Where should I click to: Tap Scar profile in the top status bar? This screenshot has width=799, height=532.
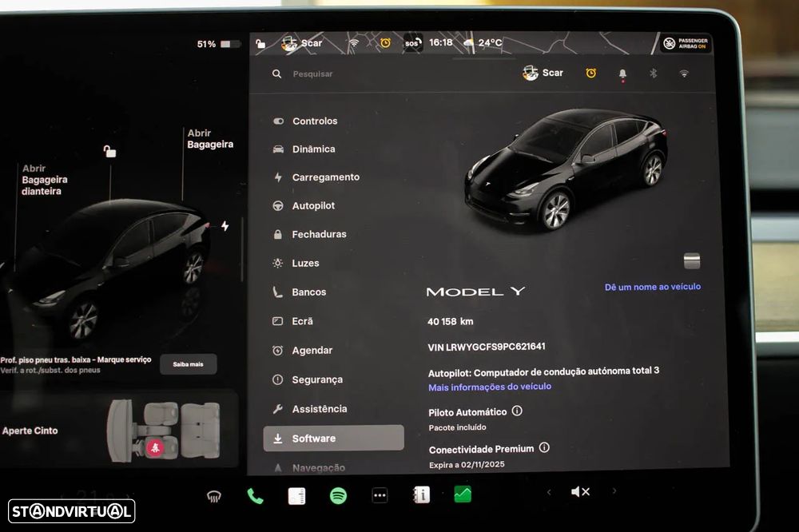[302, 43]
